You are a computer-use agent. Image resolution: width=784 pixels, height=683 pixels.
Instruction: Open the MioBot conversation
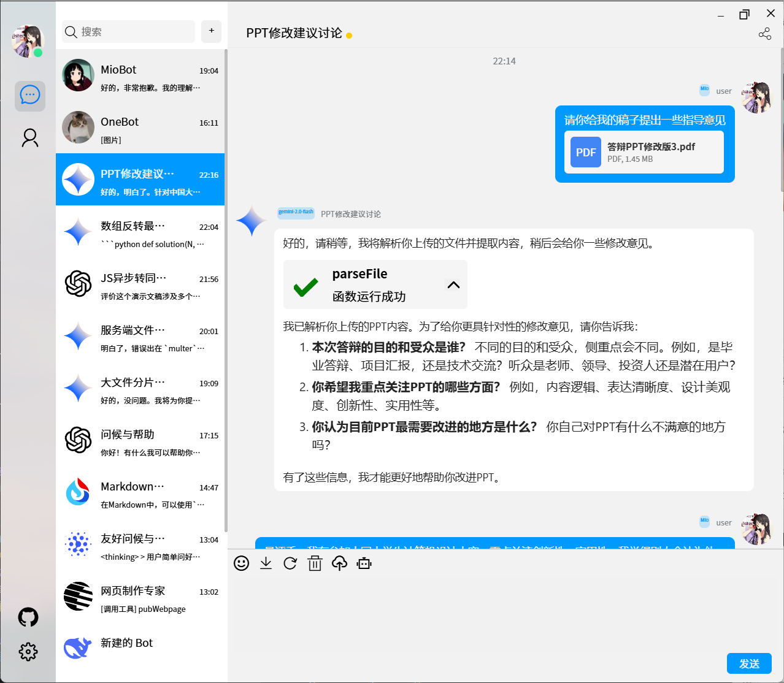pyautogui.click(x=140, y=75)
